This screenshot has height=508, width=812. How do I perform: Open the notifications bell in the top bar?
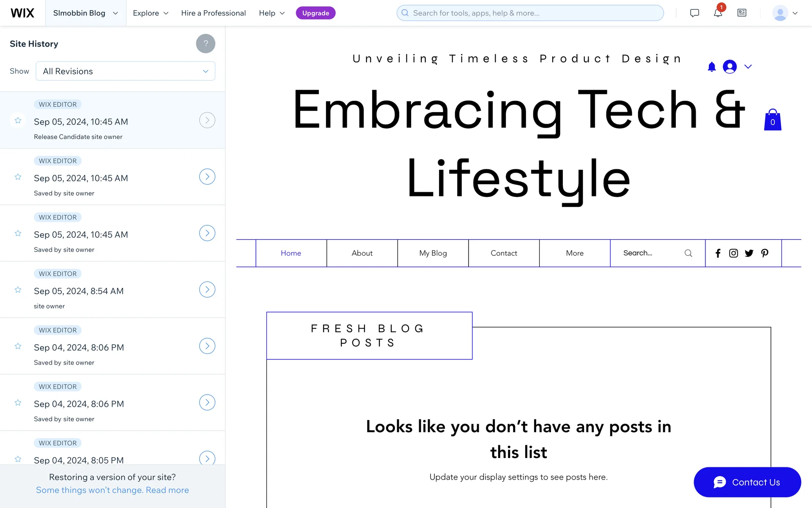pos(718,13)
